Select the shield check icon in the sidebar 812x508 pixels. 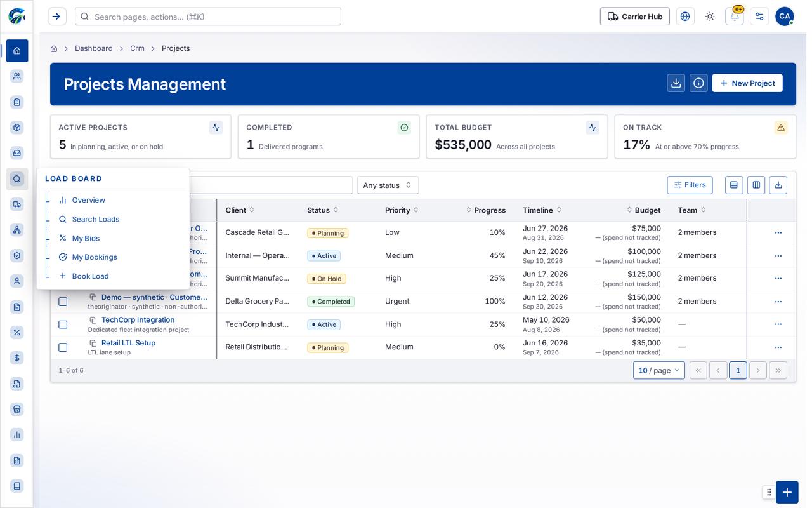(x=17, y=255)
